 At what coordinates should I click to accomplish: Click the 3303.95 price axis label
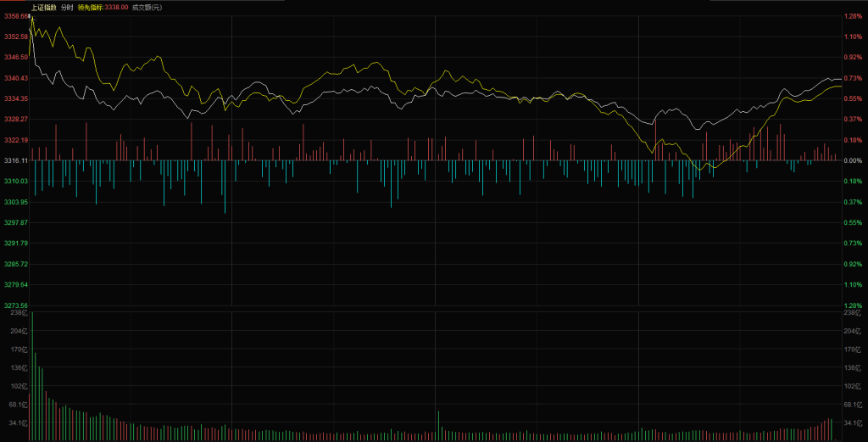[x=15, y=202]
